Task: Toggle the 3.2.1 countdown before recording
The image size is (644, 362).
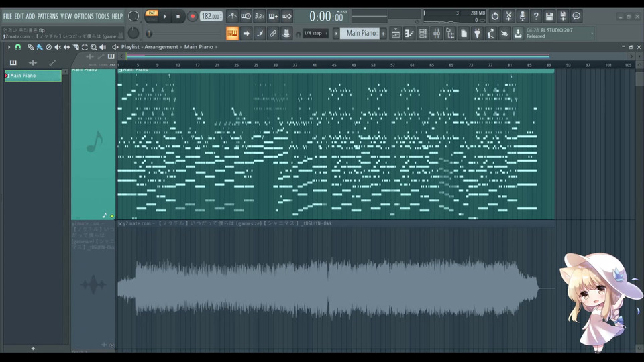Action: [x=259, y=16]
